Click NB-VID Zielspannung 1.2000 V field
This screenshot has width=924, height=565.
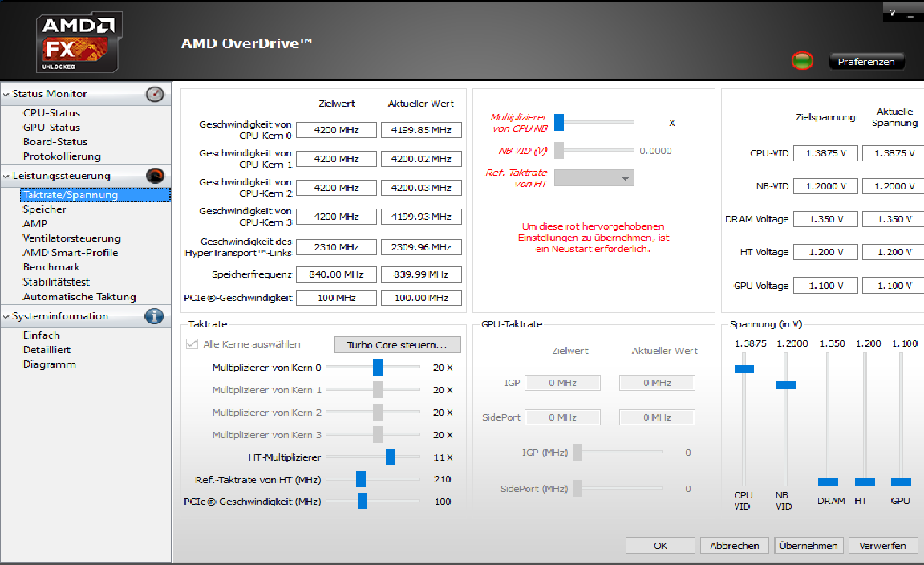click(x=826, y=186)
